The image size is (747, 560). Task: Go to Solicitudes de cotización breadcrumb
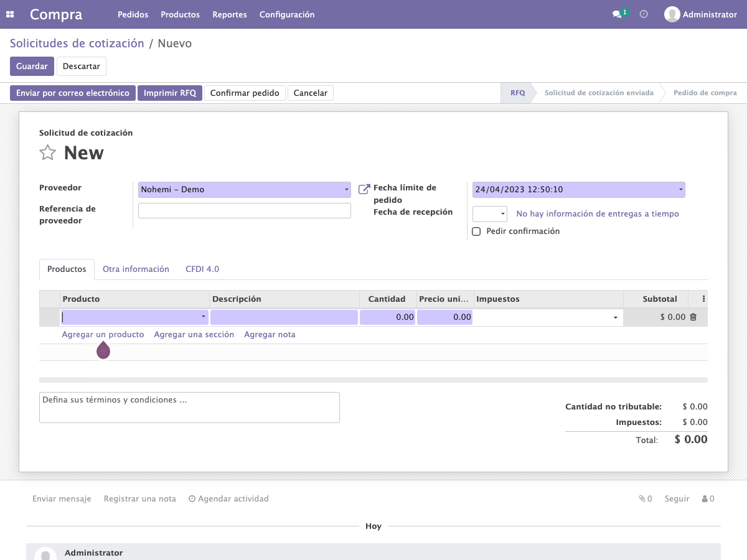tap(77, 44)
